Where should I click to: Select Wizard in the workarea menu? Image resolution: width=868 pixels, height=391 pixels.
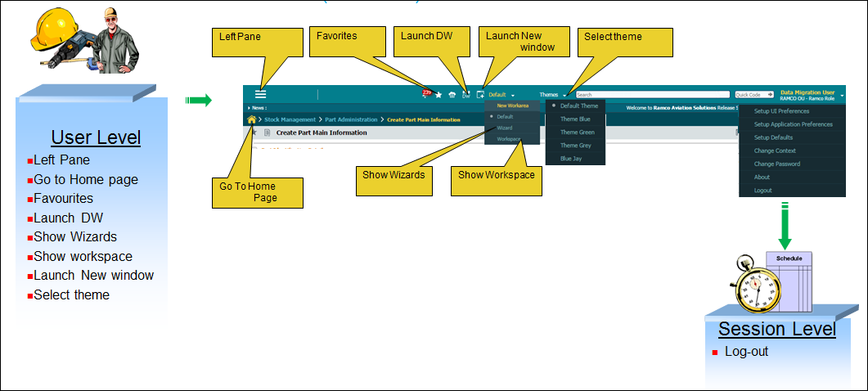point(505,128)
